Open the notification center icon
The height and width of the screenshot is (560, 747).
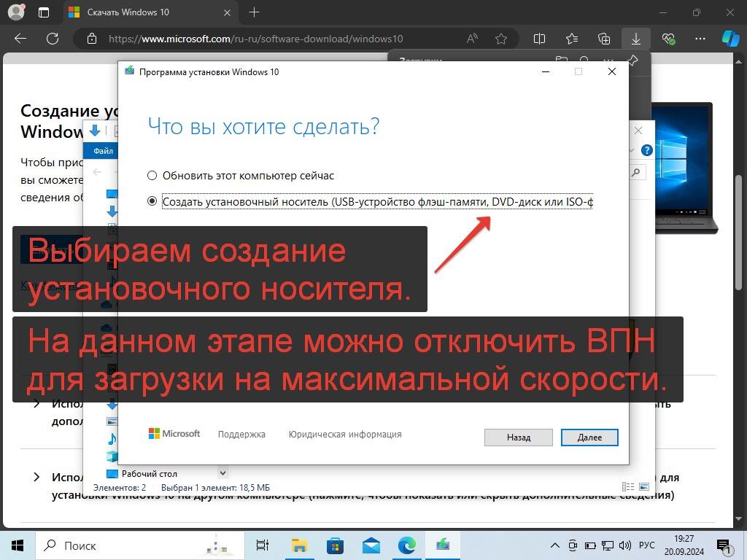724,547
